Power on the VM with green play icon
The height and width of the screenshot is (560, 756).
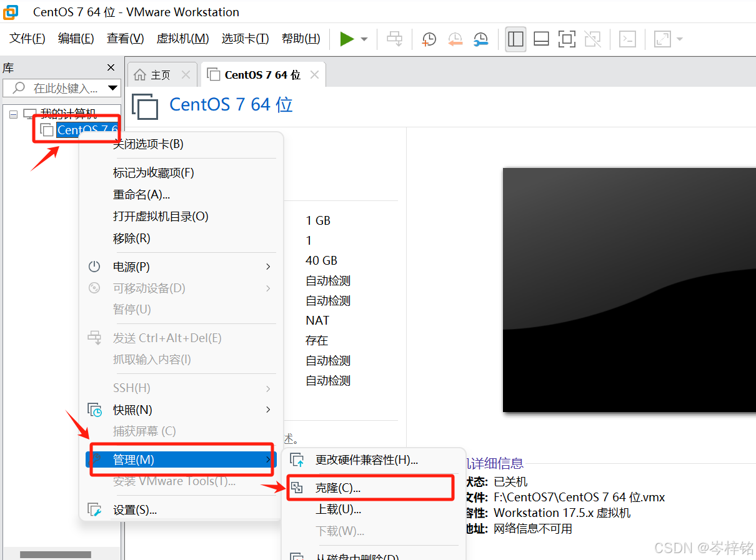pos(347,39)
